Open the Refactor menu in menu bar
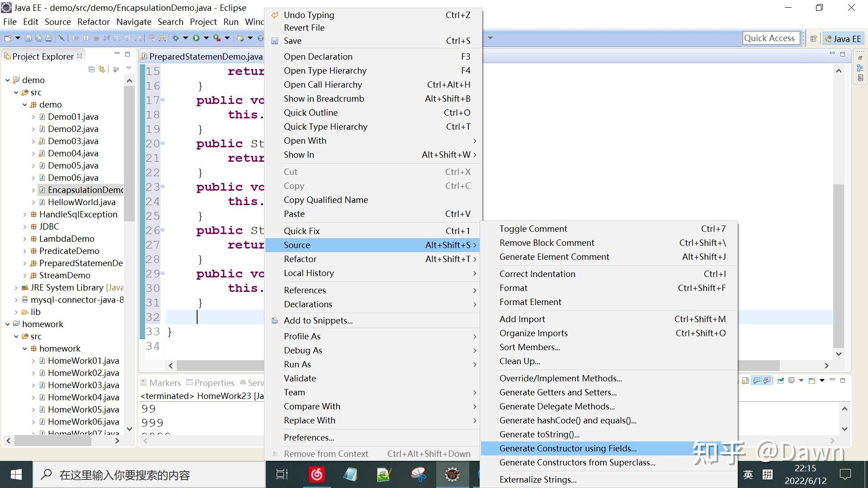This screenshot has height=488, width=868. click(94, 22)
